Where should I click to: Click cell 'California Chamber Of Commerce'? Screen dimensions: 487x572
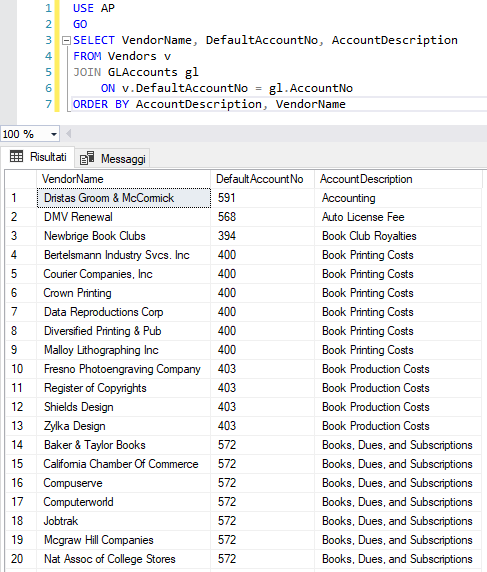[x=124, y=464]
